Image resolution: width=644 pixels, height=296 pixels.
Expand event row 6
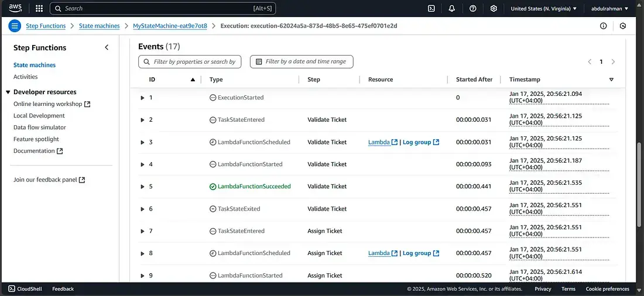[x=142, y=209]
